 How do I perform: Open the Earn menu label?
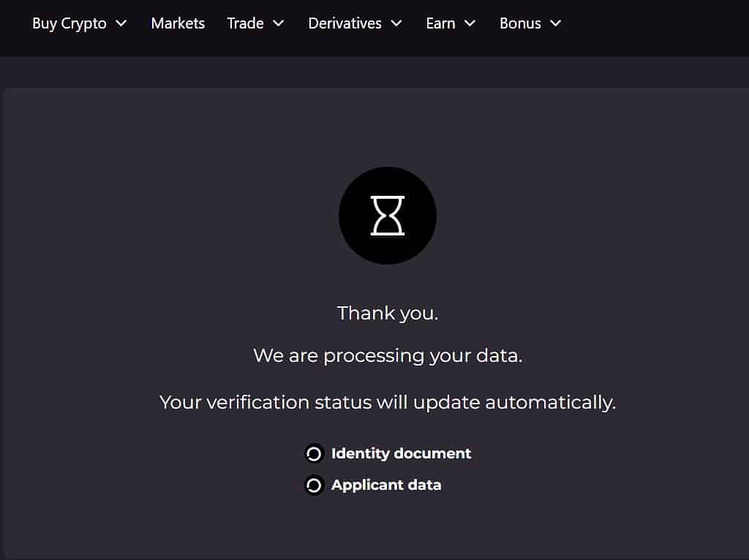(440, 23)
